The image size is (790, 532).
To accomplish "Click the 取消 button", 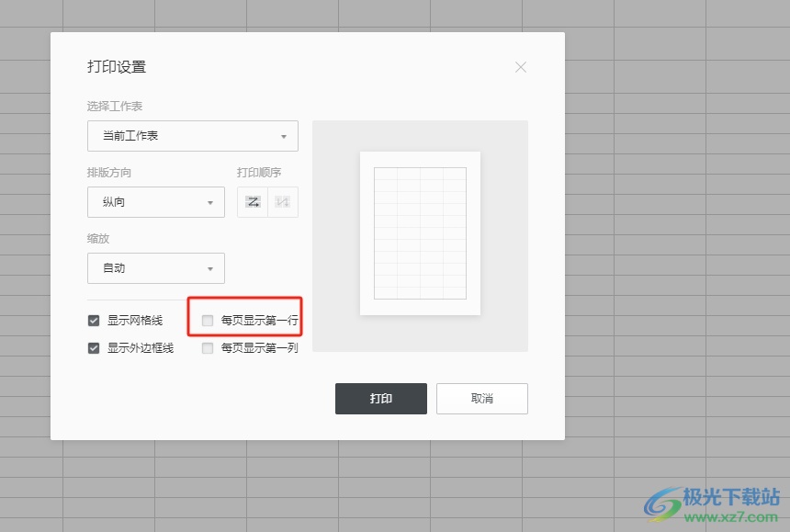I will tap(482, 399).
